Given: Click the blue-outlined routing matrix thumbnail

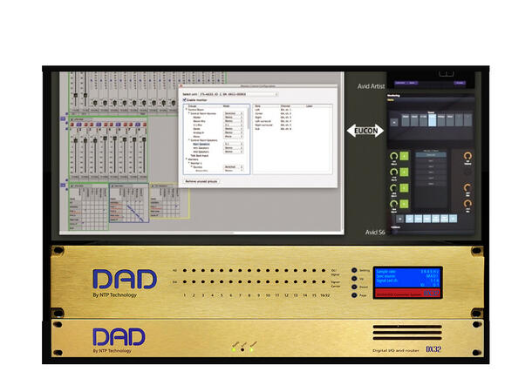Looking at the screenshot, I should click(x=129, y=203).
